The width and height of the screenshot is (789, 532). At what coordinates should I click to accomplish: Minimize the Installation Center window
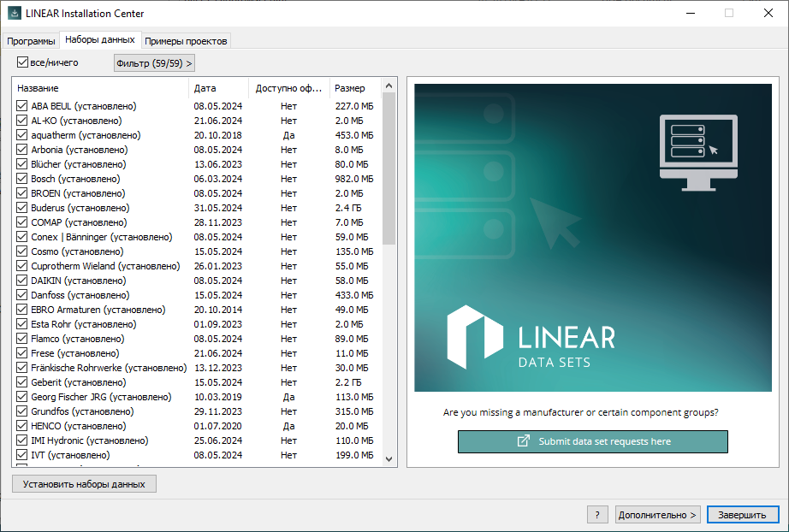(x=691, y=13)
